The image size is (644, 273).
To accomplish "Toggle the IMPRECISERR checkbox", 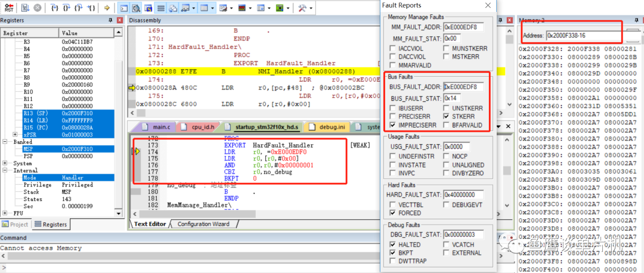I will [x=393, y=125].
